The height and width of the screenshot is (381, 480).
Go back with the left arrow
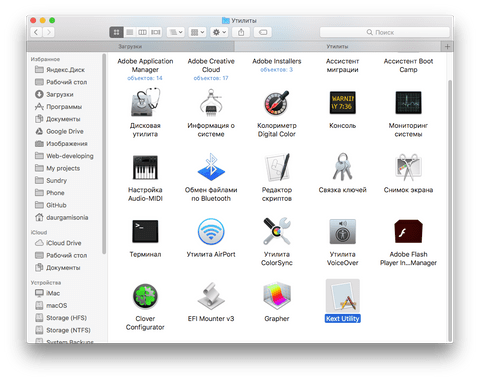(36, 32)
